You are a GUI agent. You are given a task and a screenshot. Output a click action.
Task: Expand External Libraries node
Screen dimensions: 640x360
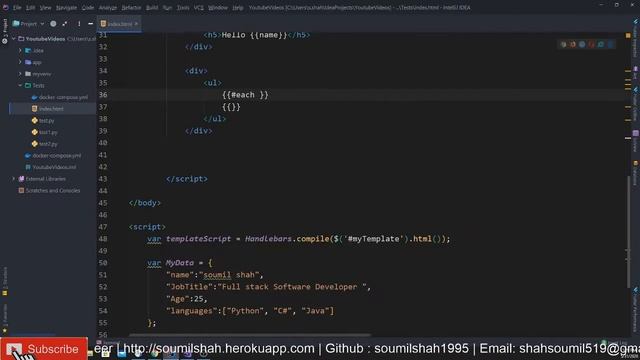click(x=13, y=179)
